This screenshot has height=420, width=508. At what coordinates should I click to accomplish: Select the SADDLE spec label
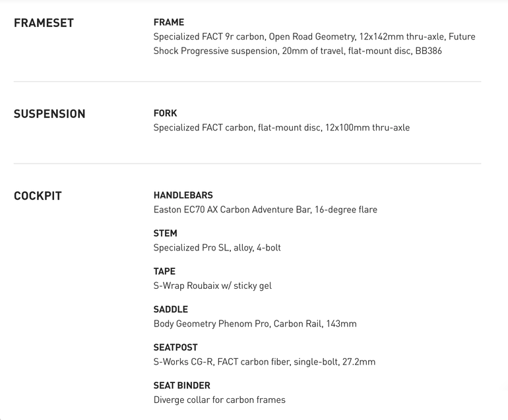coord(171,309)
